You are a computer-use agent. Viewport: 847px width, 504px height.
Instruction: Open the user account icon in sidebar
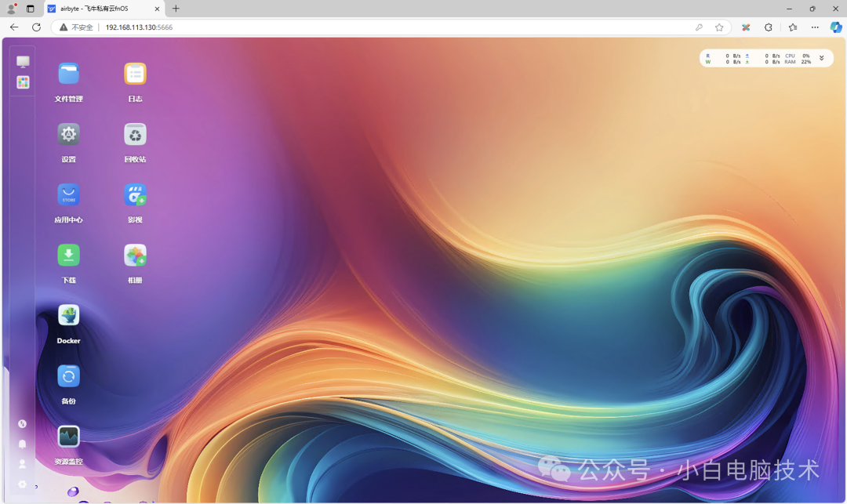pyautogui.click(x=22, y=464)
